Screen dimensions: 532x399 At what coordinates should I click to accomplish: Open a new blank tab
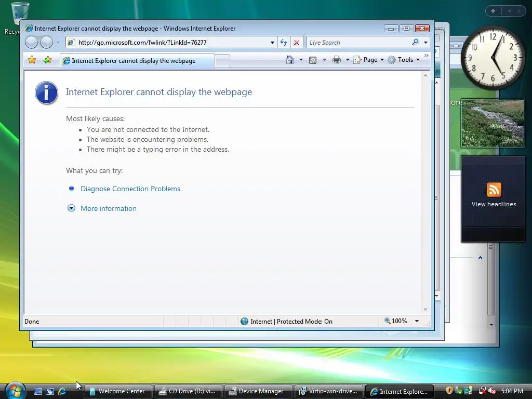[x=222, y=61]
